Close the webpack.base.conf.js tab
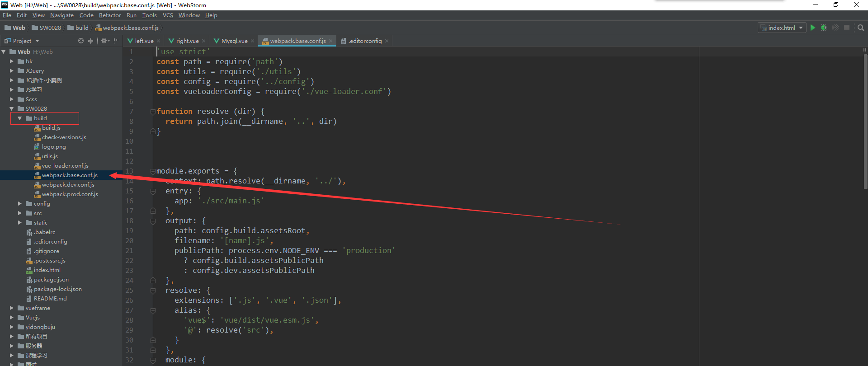 point(331,41)
